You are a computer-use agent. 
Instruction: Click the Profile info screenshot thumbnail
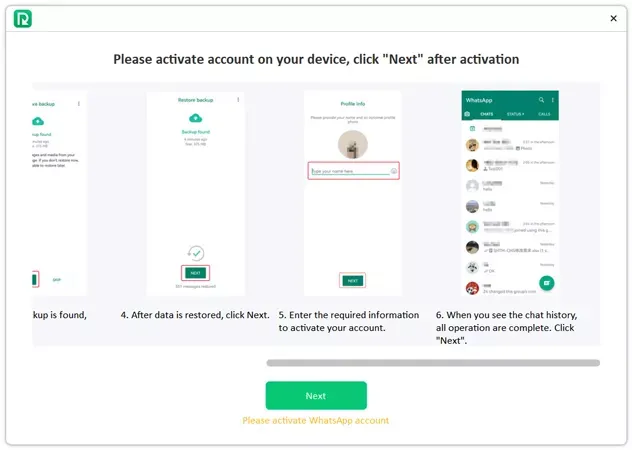[353, 194]
